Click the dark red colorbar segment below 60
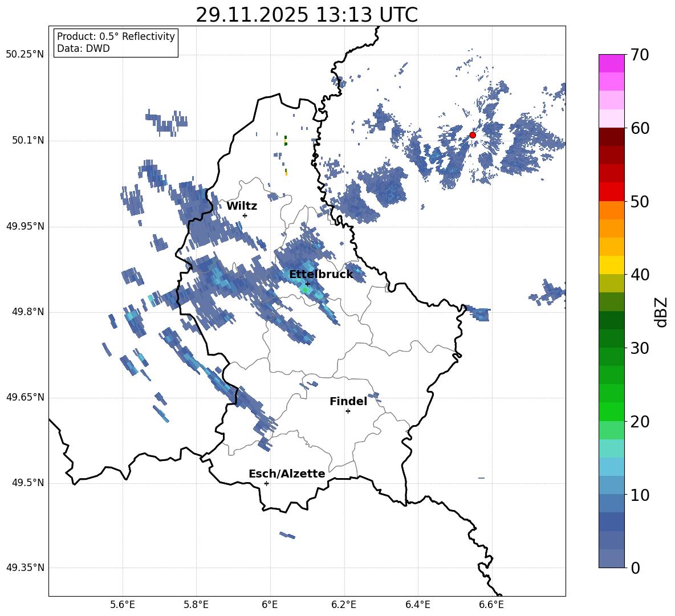Viewport: 675px width, 616px height. 611,137
